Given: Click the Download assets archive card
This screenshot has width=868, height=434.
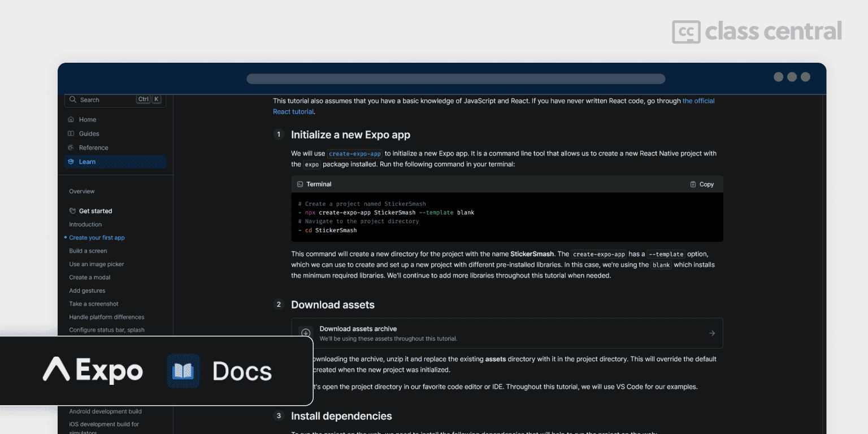Looking at the screenshot, I should pyautogui.click(x=507, y=333).
